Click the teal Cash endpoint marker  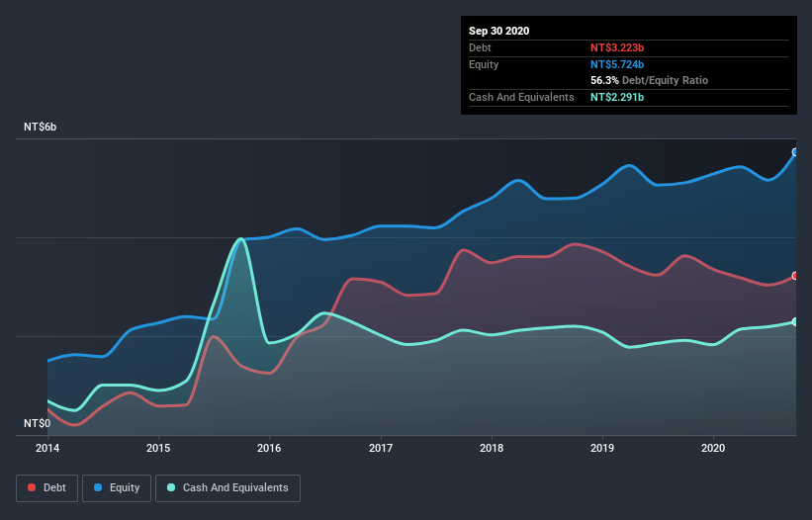click(x=795, y=322)
